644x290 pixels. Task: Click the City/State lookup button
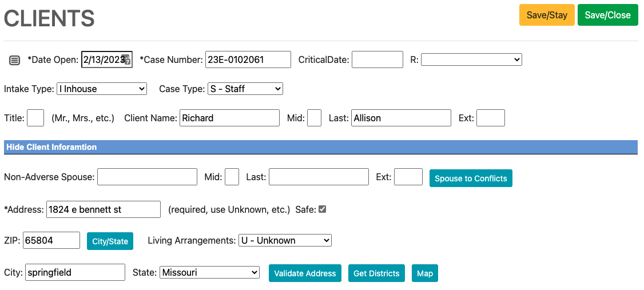coord(110,241)
